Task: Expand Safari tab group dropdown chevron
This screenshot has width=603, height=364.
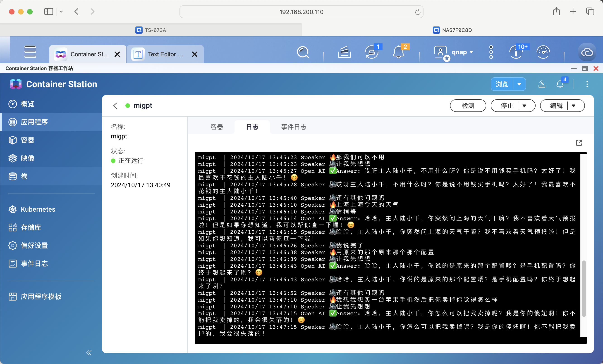Action: 61,12
